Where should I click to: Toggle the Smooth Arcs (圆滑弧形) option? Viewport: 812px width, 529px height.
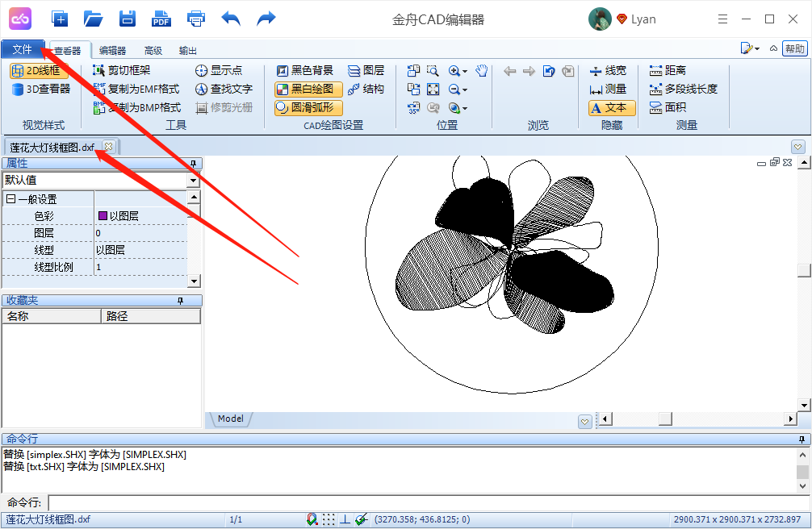click(x=308, y=108)
